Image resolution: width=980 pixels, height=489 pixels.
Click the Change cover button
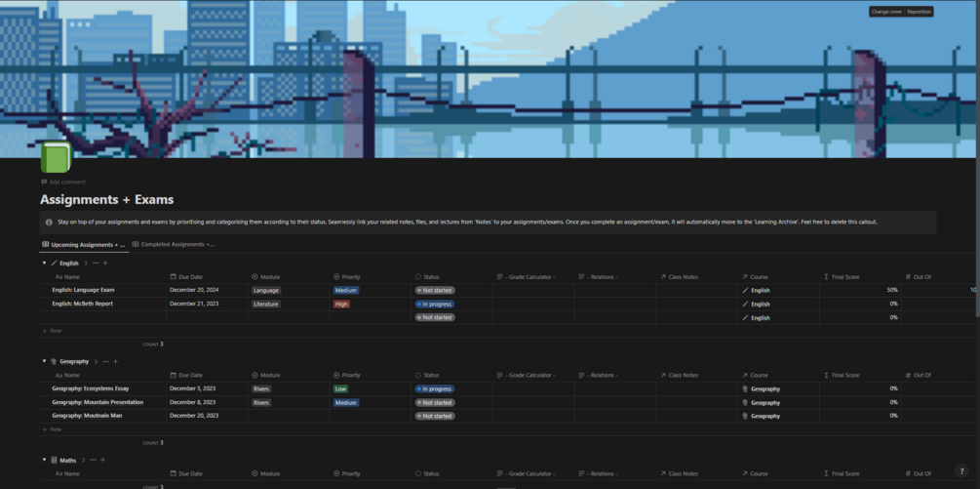coord(886,12)
